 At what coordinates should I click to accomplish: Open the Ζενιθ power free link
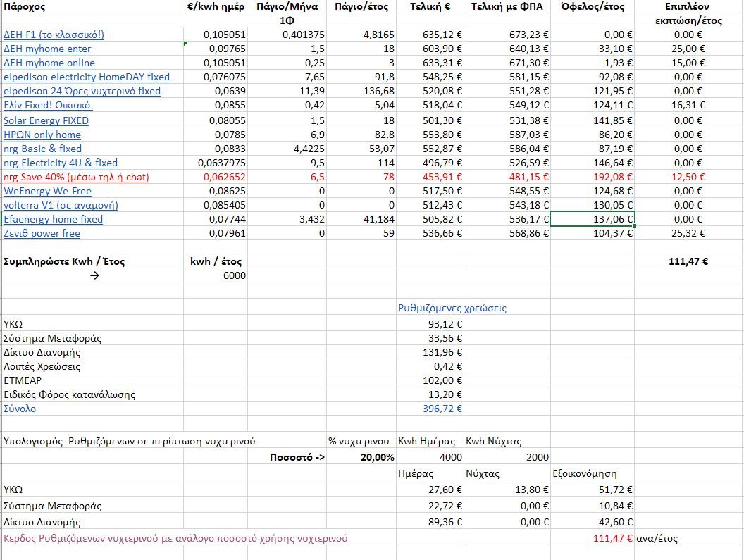click(x=42, y=233)
